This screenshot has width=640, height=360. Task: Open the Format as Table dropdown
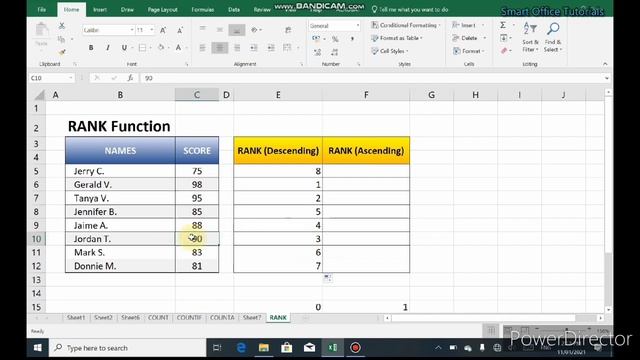pos(397,38)
